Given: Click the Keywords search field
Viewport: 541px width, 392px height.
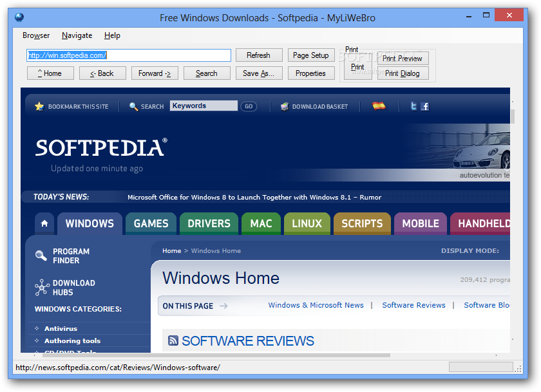Looking at the screenshot, I should (204, 106).
